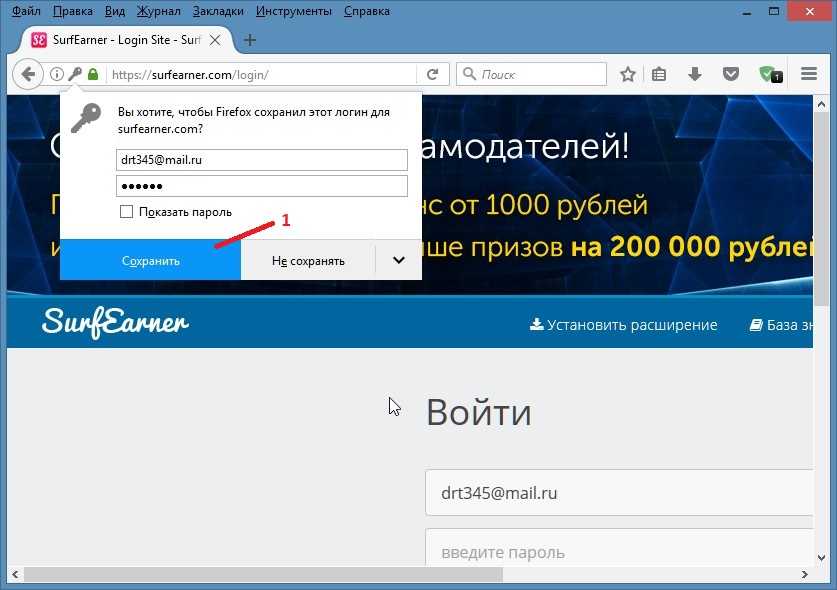Click the scroll down arrow

(x=822, y=557)
